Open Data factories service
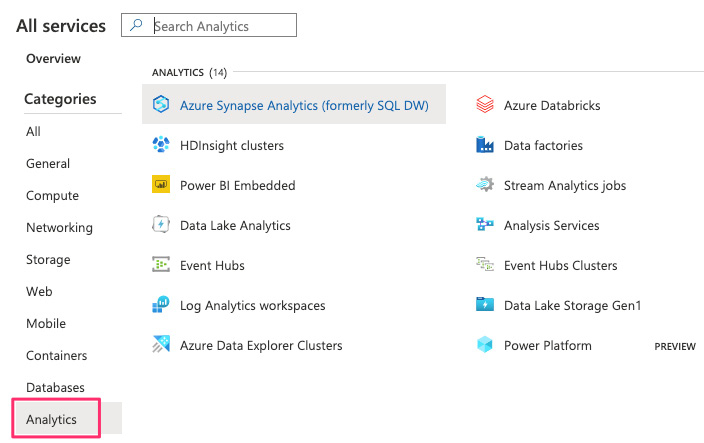Image resolution: width=704 pixels, height=443 pixels. click(x=543, y=145)
